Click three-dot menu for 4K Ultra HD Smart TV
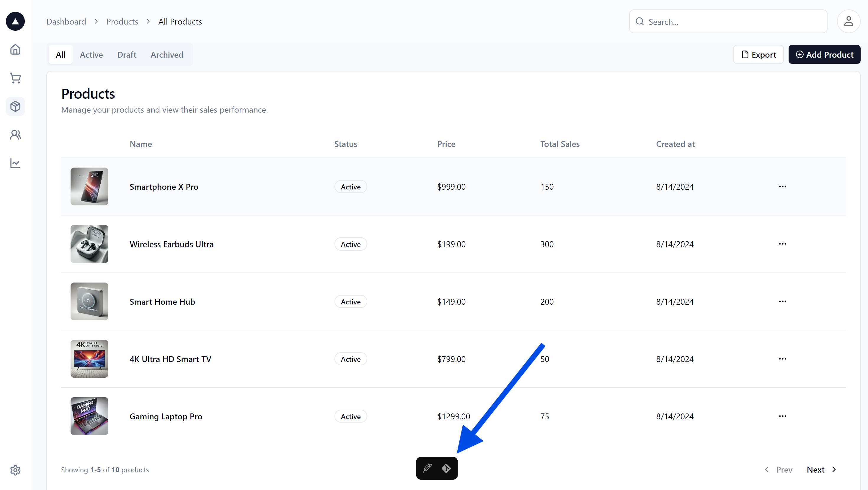This screenshot has width=868, height=490. coord(781,359)
